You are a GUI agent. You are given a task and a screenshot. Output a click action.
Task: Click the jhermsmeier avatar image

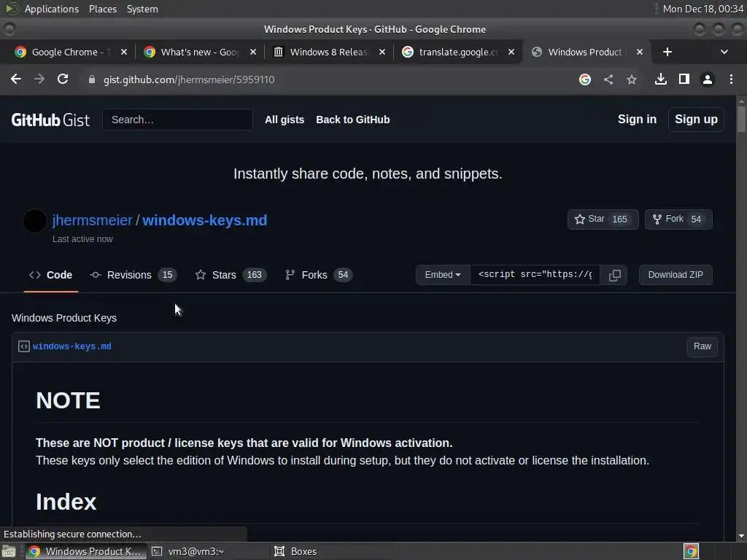pyautogui.click(x=35, y=221)
